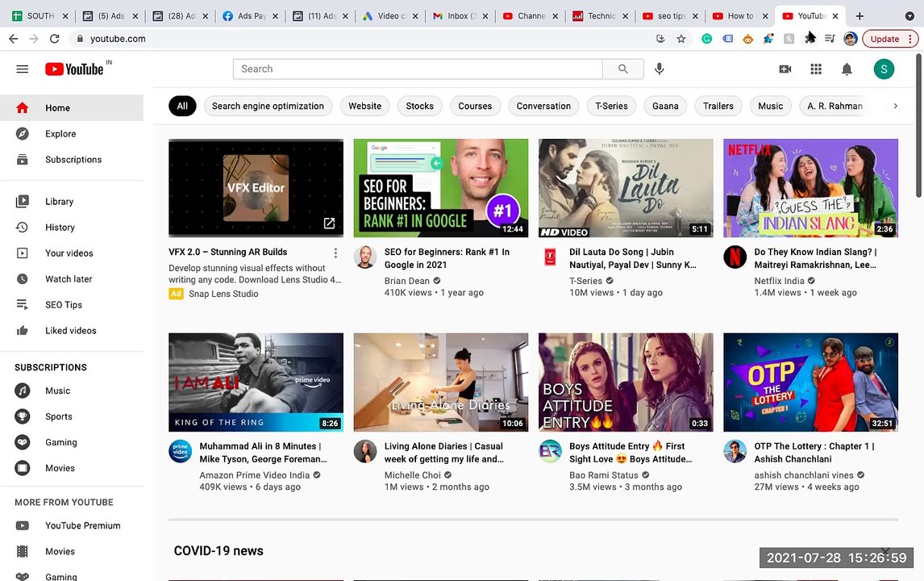Open Boys Attitude Entry video title
The height and width of the screenshot is (581, 924).
(x=631, y=453)
